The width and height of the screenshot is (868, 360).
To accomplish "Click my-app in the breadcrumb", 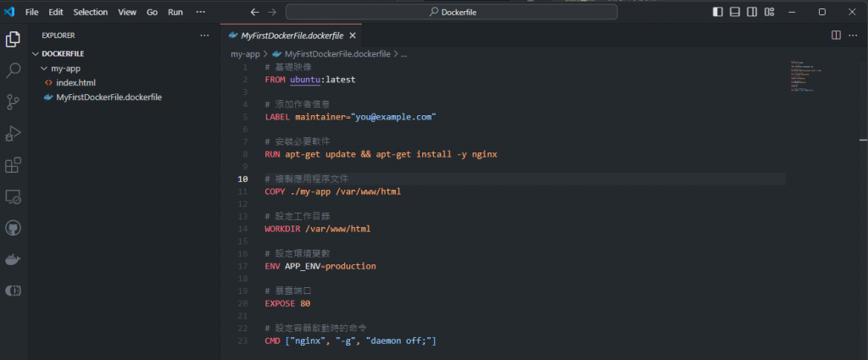I will pos(245,54).
